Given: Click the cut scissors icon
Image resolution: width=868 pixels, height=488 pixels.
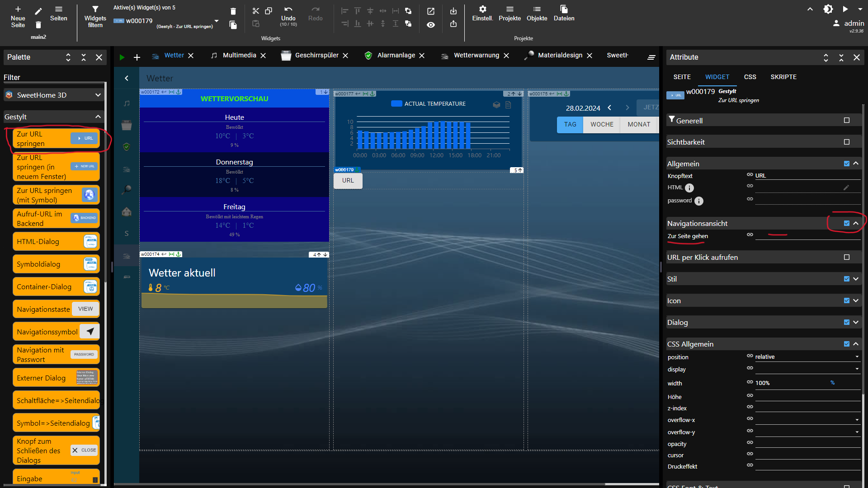Looking at the screenshot, I should pos(256,11).
